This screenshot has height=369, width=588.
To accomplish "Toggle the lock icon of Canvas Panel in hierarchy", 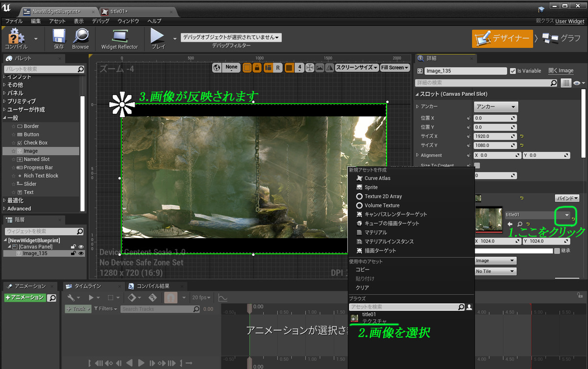I will click(x=73, y=247).
